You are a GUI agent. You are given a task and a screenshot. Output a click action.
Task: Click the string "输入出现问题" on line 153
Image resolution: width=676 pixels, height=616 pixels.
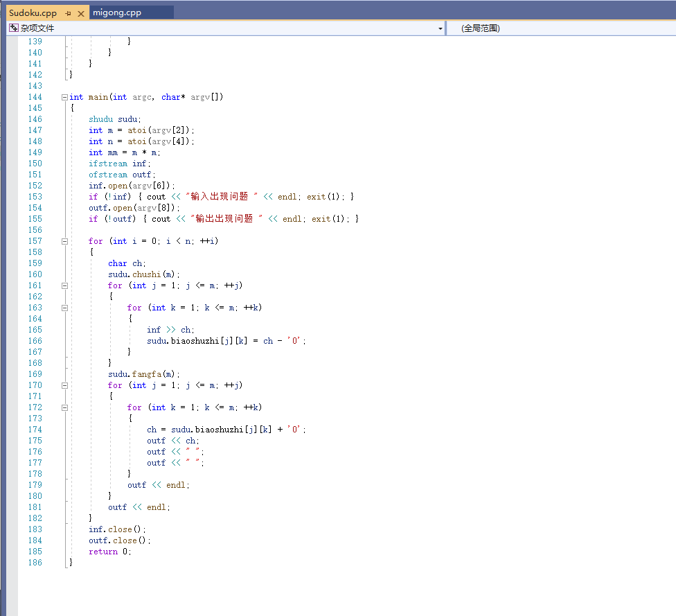[x=222, y=197]
